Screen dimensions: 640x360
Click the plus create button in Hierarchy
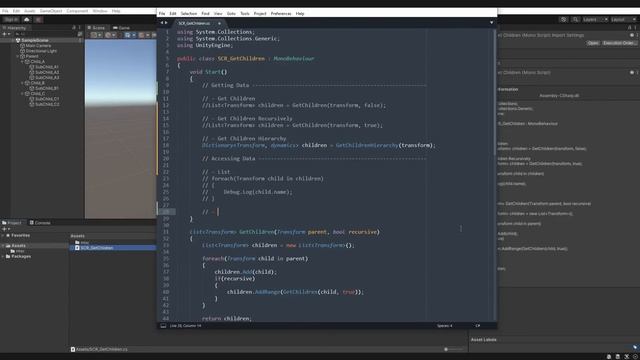click(x=5, y=34)
